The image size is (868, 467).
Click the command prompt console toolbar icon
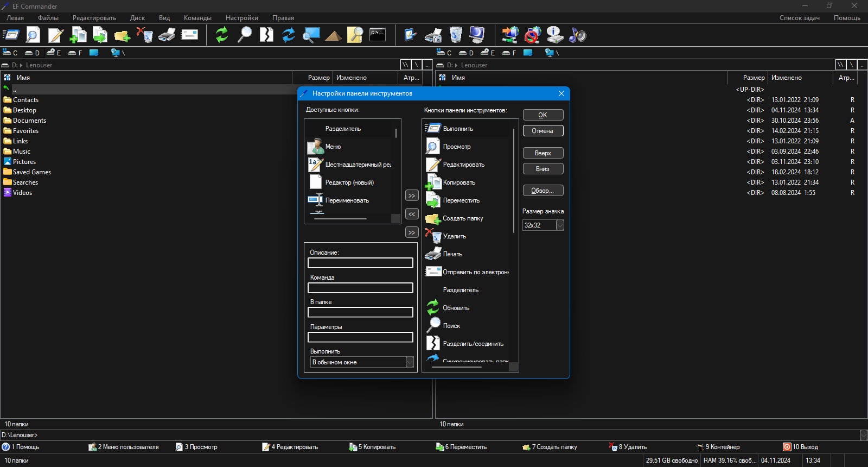[x=378, y=35]
